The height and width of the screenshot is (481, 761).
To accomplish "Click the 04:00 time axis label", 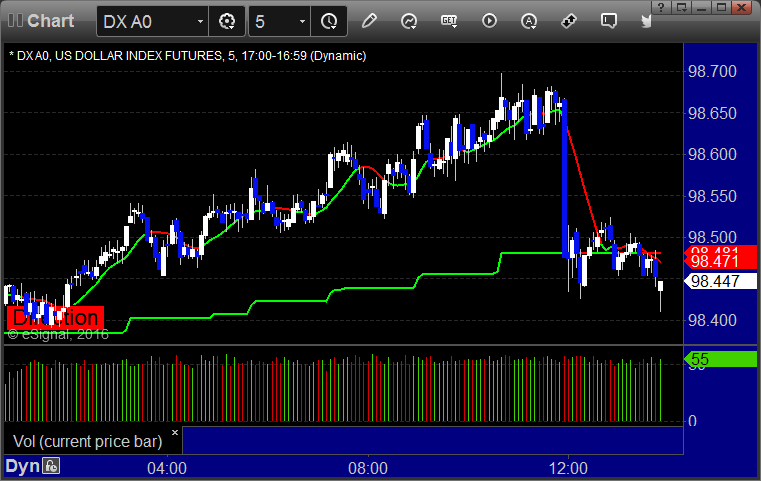I will (167, 468).
